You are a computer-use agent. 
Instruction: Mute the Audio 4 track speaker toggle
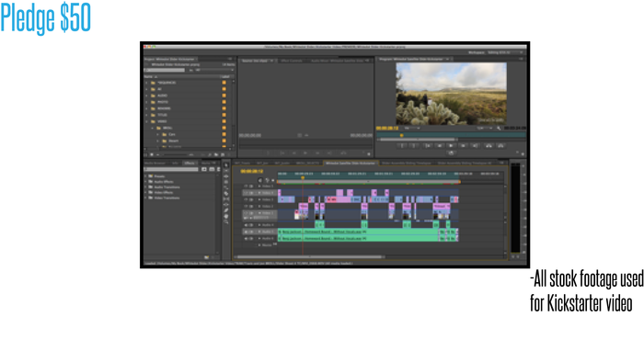[x=246, y=225]
